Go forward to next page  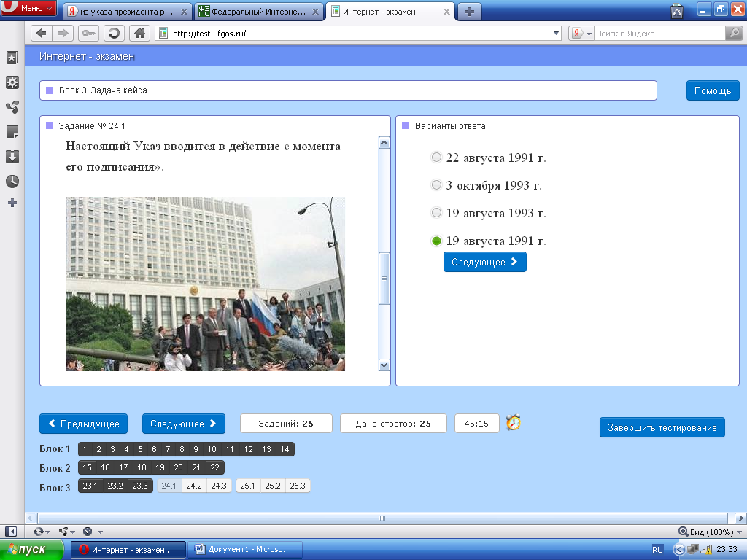tap(63, 34)
